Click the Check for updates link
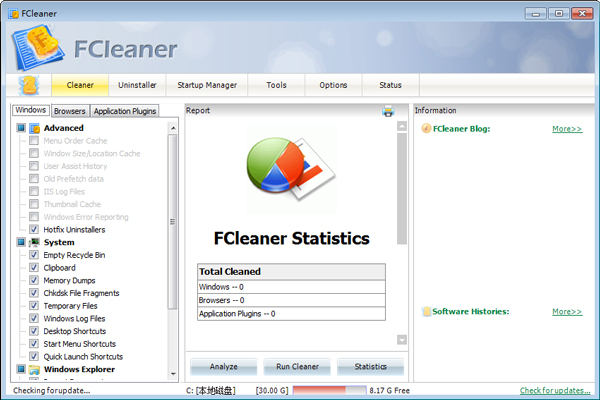This screenshot has width=600, height=400. tap(555, 390)
